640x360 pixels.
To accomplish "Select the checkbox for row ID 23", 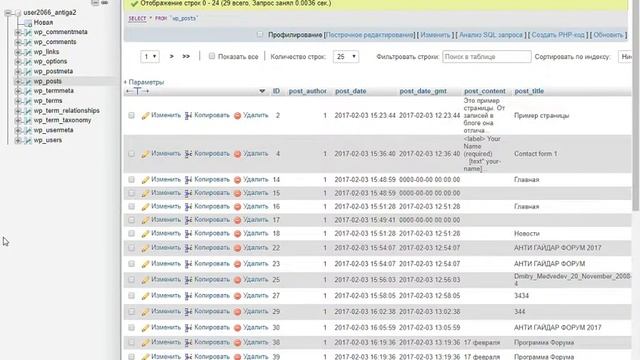I will coord(131,264).
